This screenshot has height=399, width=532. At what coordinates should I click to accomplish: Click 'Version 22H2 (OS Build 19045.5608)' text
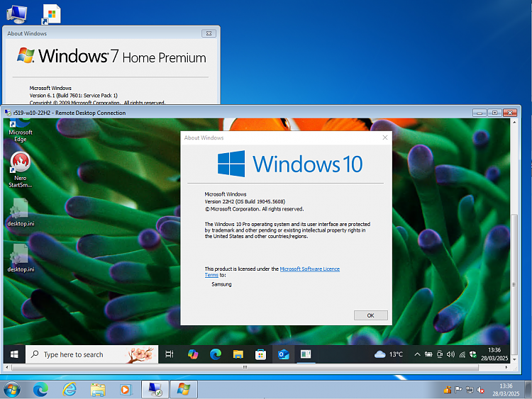pyautogui.click(x=245, y=201)
